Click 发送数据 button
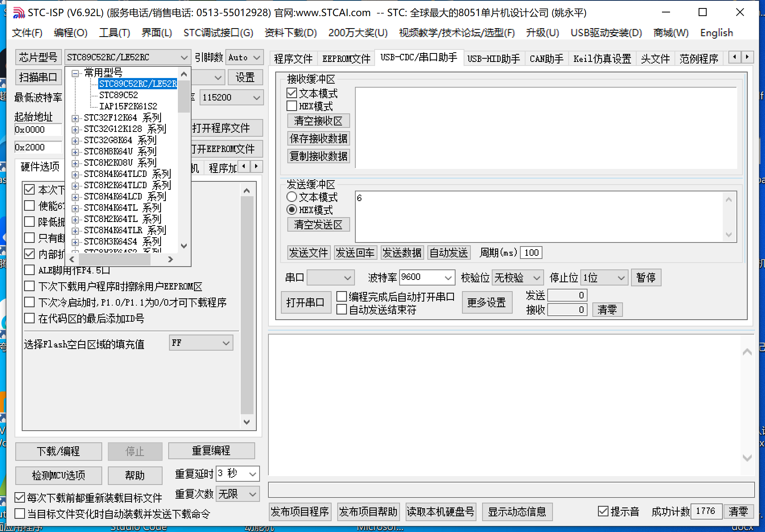 [402, 253]
